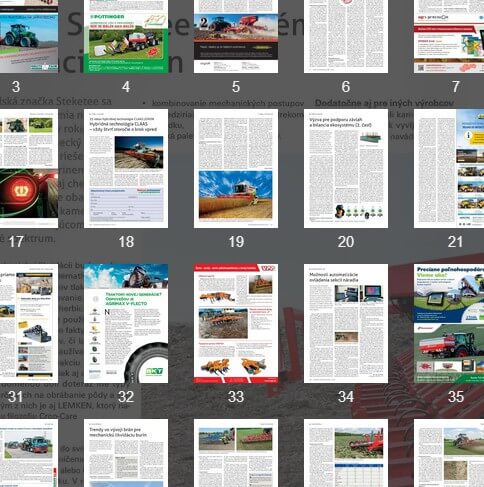Click page number label 18

tap(126, 242)
